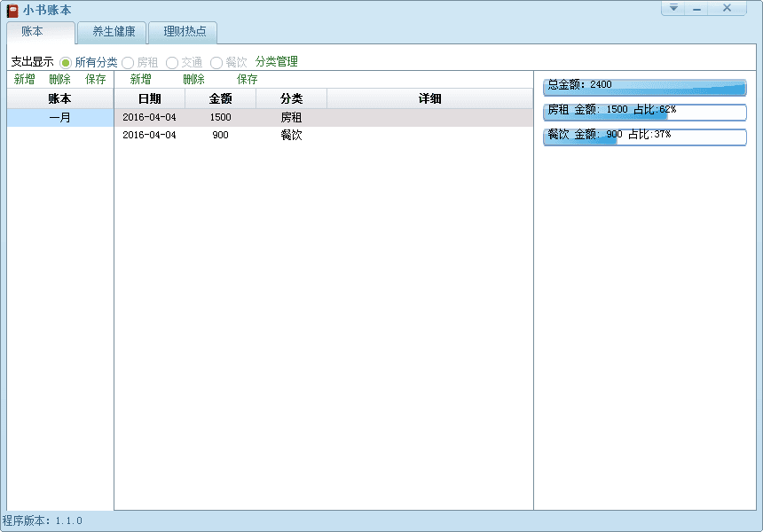
Task: Click the 房租 category cell in table
Action: 292,118
